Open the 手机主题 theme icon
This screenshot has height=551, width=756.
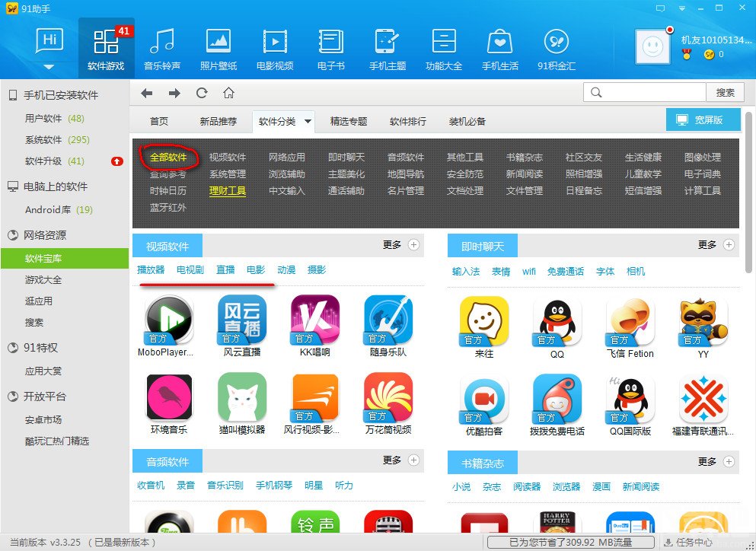[x=388, y=41]
